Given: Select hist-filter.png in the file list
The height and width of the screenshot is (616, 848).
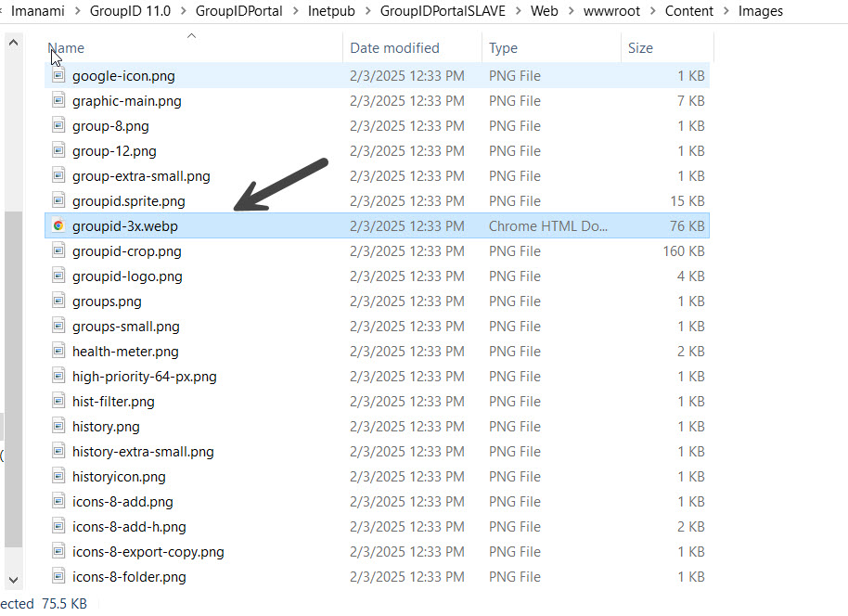Looking at the screenshot, I should [114, 401].
